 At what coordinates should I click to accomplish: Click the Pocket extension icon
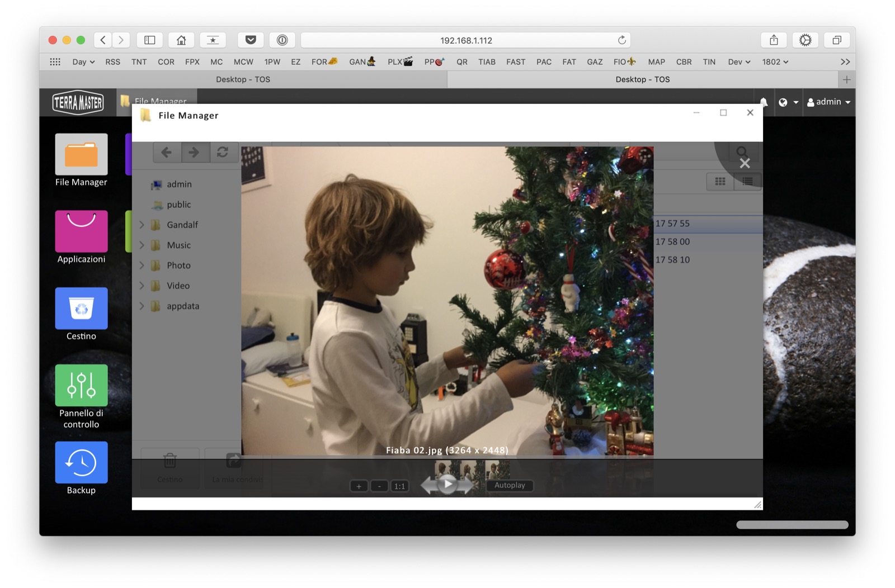251,40
